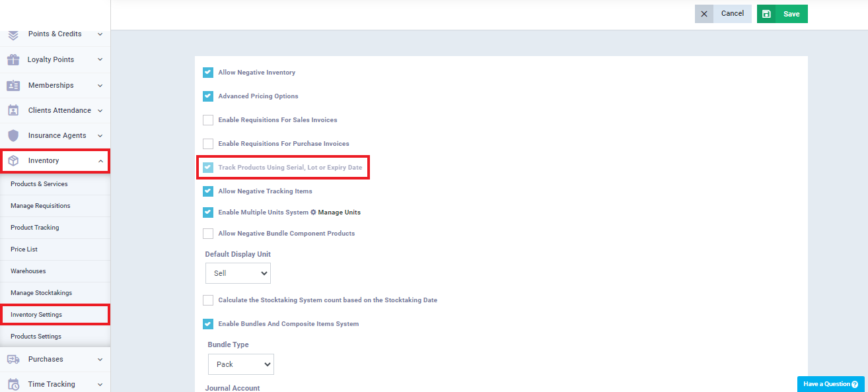Toggle Track Products Using Serial checkbox

pyautogui.click(x=208, y=168)
